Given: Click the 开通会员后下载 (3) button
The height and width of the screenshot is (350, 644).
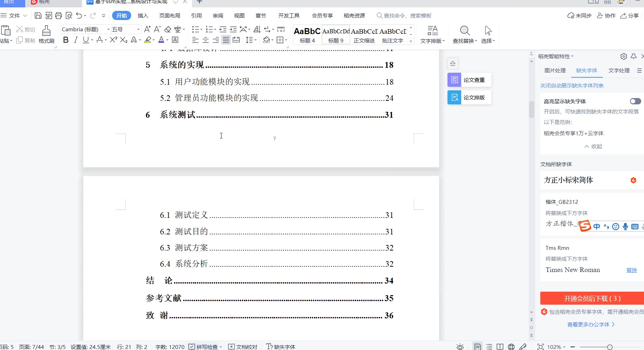Looking at the screenshot, I should [x=592, y=298].
